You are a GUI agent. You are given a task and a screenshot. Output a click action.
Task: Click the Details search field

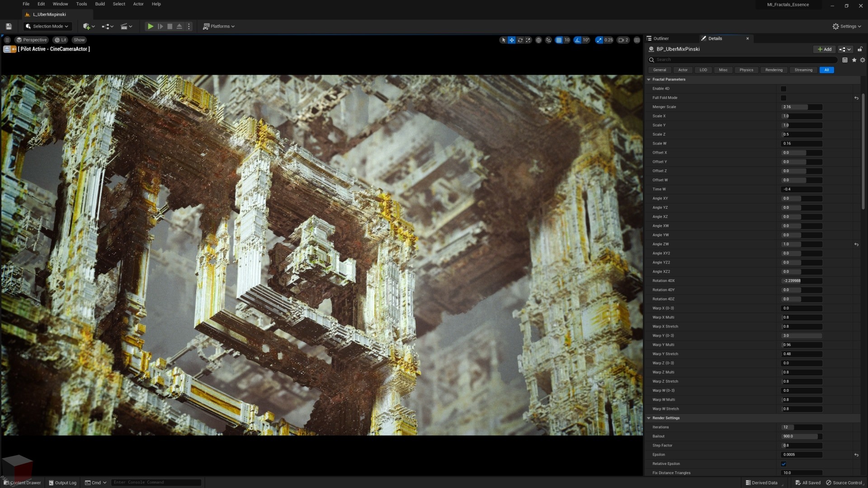point(742,60)
